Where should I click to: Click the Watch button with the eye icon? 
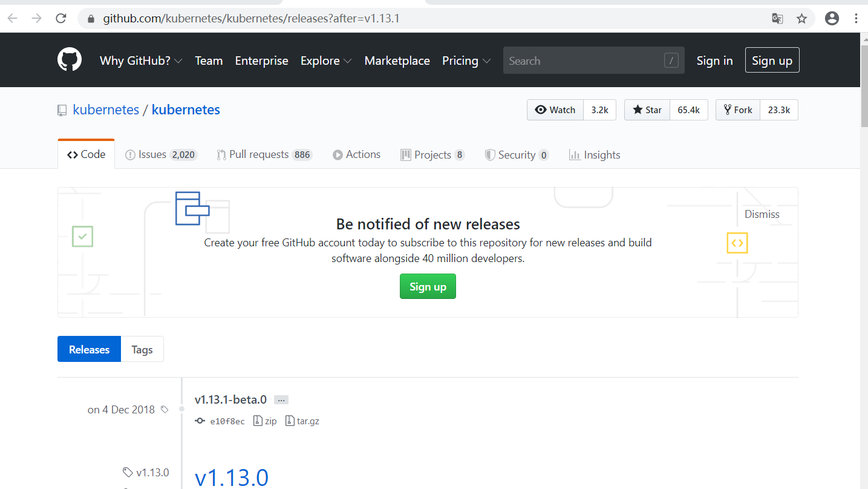[x=555, y=110]
